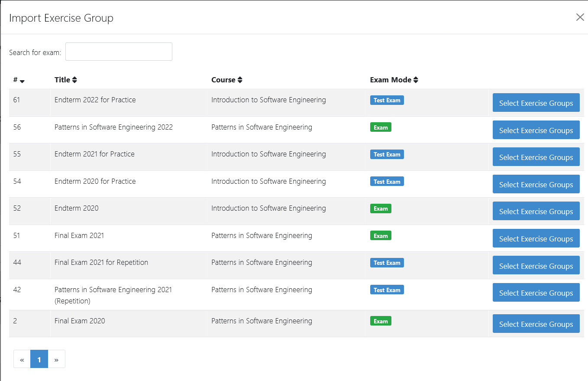Select Exercise Groups for Endterm 2020 for Practice
Image resolution: width=588 pixels, height=381 pixels.
[536, 185]
